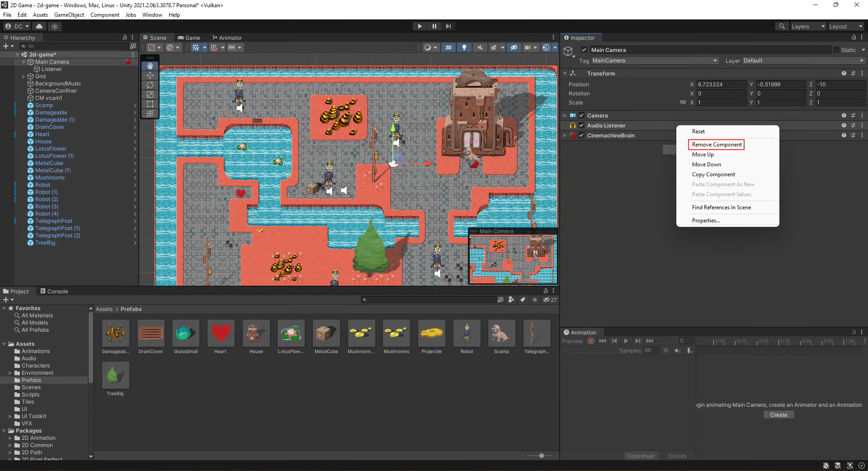Viewport: 868px width, 471px height.
Task: Toggle the Static checkbox
Action: [x=836, y=50]
